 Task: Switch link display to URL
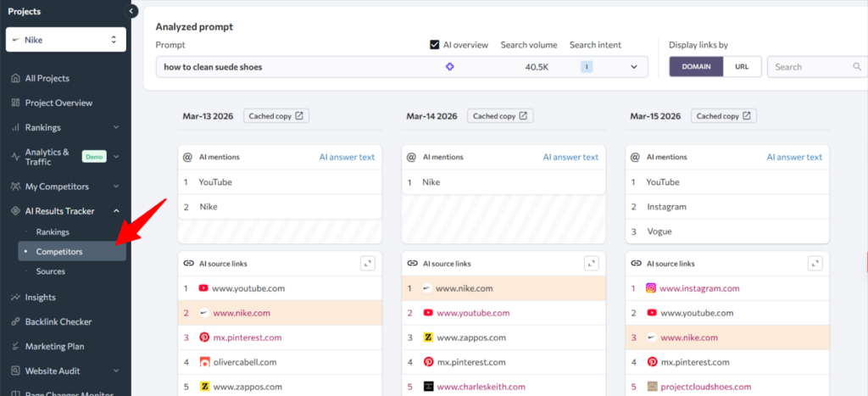pyautogui.click(x=742, y=67)
